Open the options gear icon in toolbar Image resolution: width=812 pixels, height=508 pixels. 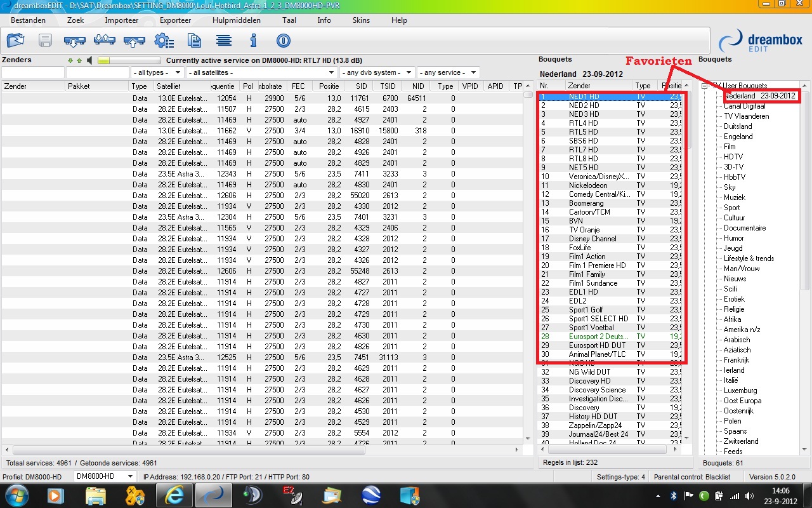164,41
